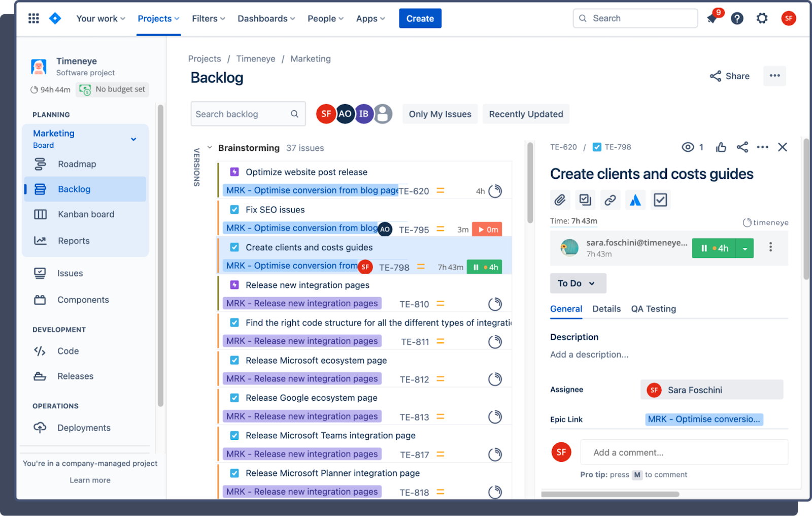Open the Dashboards dropdown menu
Image resolution: width=812 pixels, height=516 pixels.
266,18
